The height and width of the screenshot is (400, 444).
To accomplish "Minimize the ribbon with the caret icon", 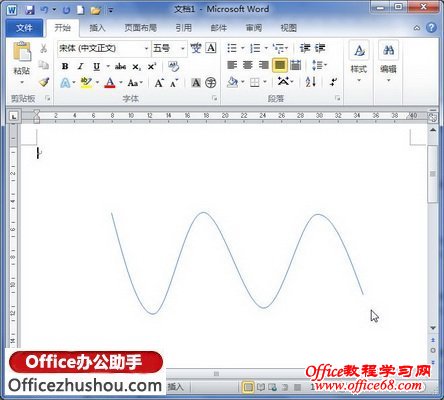I will point(417,28).
